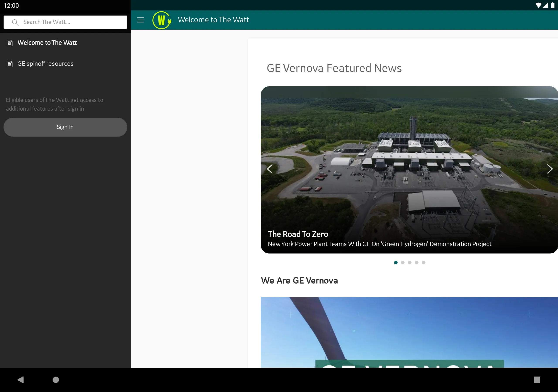Image resolution: width=558 pixels, height=392 pixels.
Task: Open Welcome to The Watt menu item
Action: coord(65,43)
